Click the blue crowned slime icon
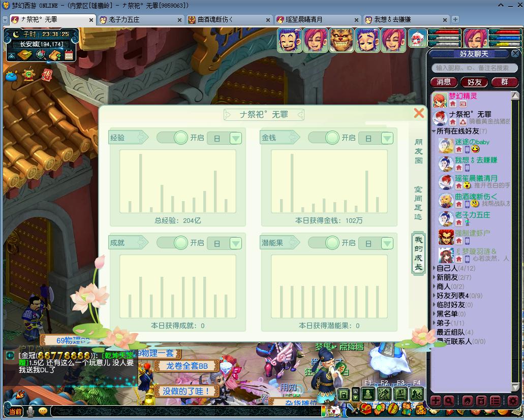Image resolution: width=524 pixels, height=420 pixels. (x=12, y=76)
